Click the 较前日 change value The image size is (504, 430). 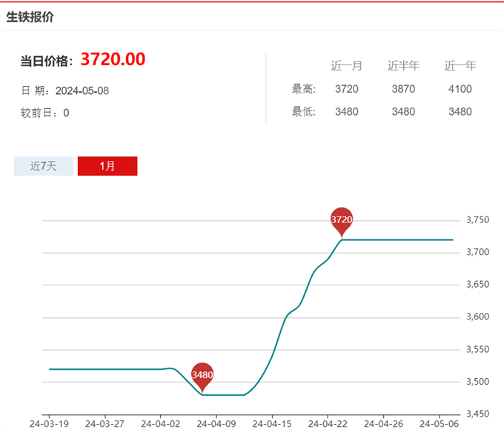click(66, 113)
